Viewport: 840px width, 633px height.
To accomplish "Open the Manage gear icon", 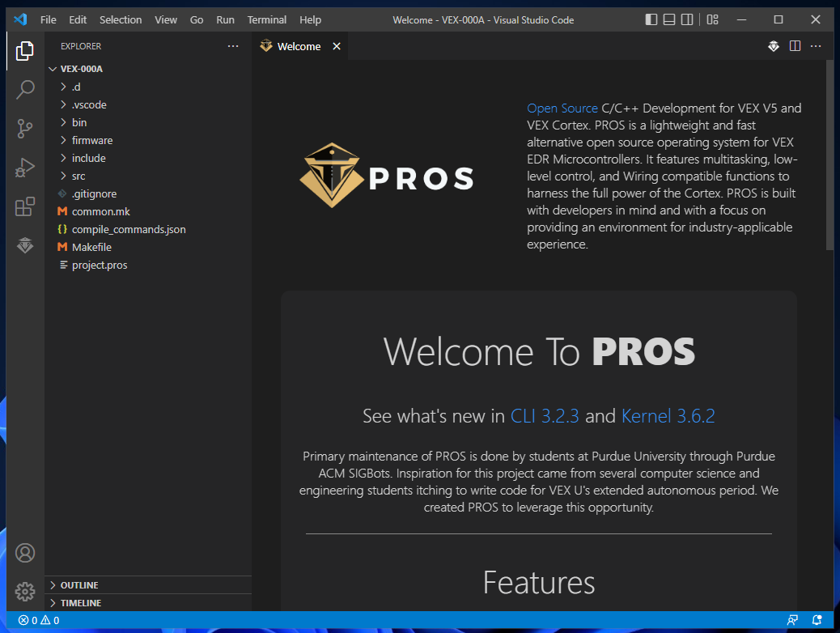I will click(24, 592).
